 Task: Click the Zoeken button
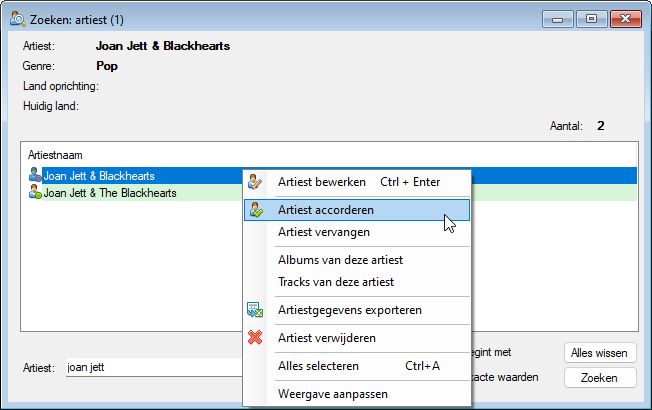point(600,378)
